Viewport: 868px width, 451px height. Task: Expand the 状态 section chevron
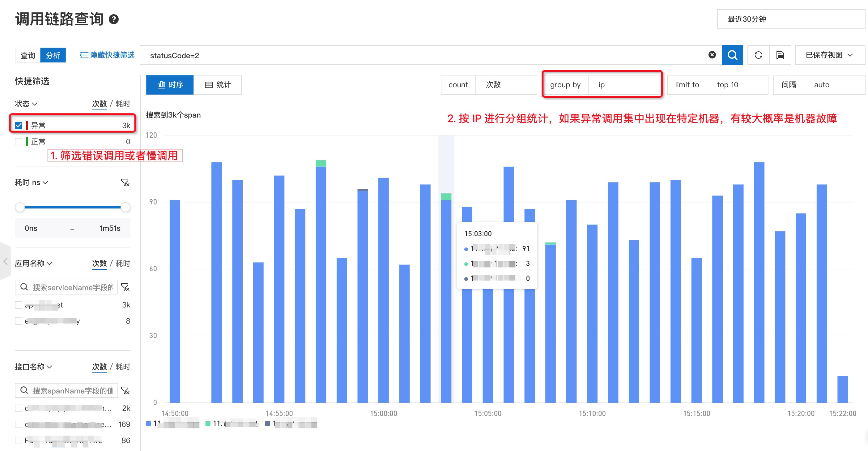pyautogui.click(x=35, y=104)
